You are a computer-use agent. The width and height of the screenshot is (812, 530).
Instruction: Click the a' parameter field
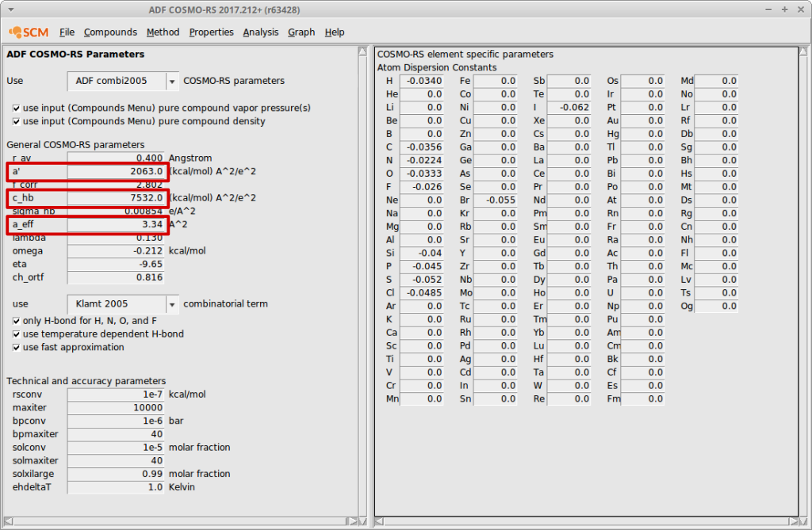pyautogui.click(x=116, y=171)
